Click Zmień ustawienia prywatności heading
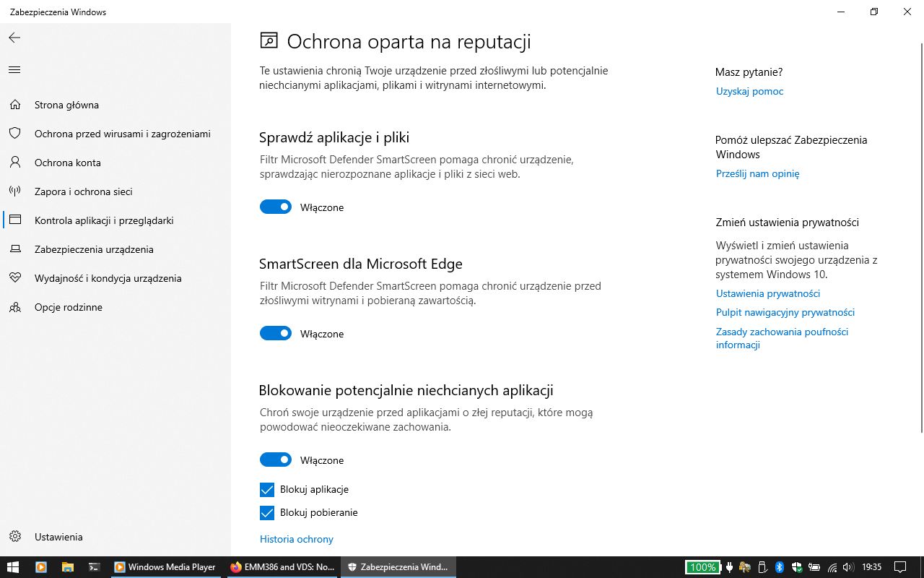Viewport: 924px width, 578px height. coord(787,223)
